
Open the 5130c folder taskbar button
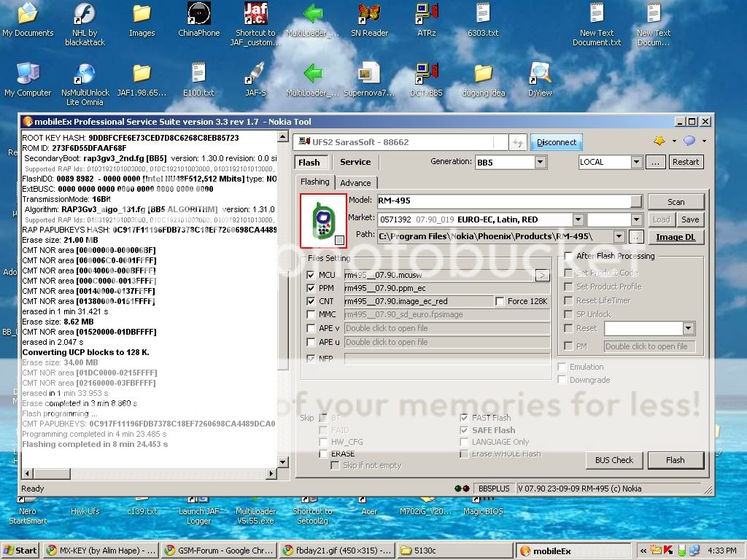[x=455, y=551]
